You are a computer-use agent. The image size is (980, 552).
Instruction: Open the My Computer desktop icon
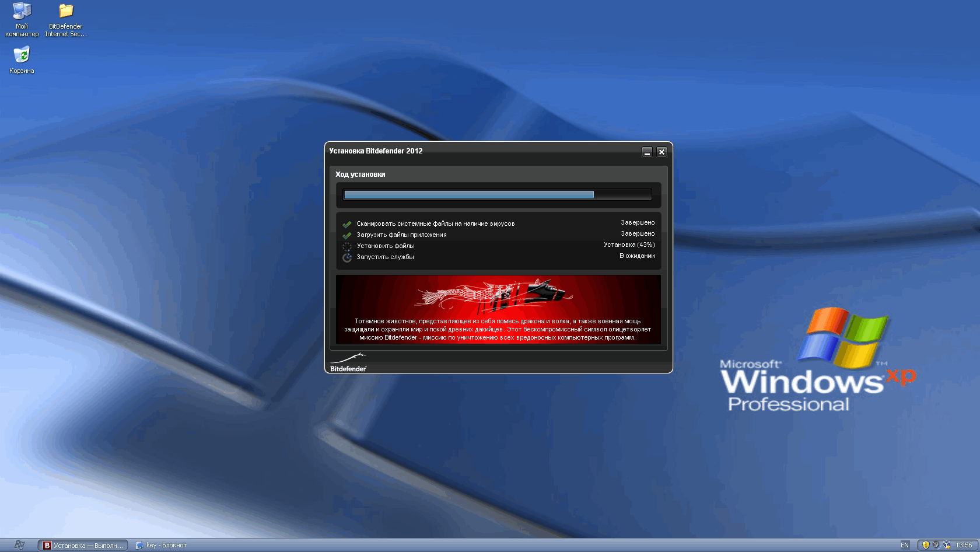pyautogui.click(x=22, y=19)
